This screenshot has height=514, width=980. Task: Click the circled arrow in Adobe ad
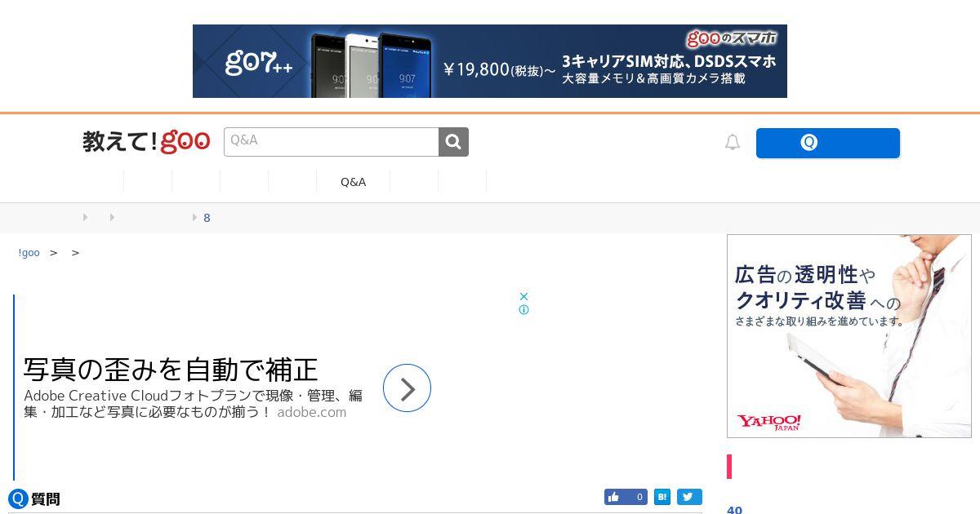(407, 388)
